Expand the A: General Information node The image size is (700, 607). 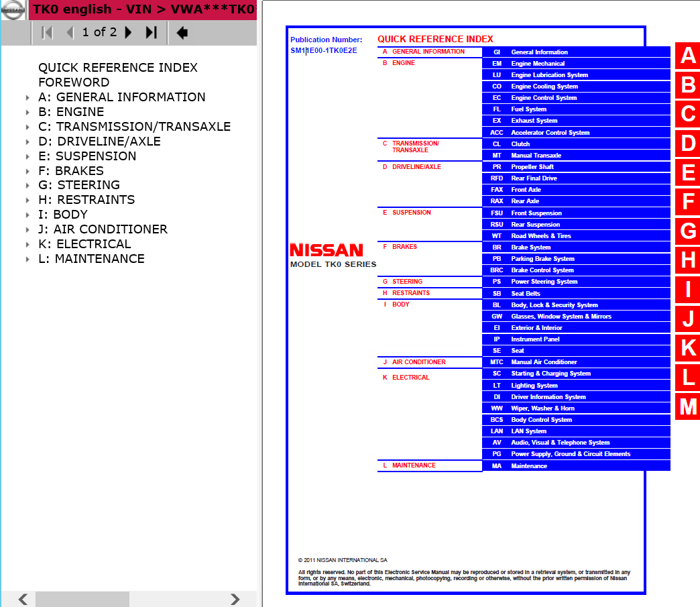point(27,97)
